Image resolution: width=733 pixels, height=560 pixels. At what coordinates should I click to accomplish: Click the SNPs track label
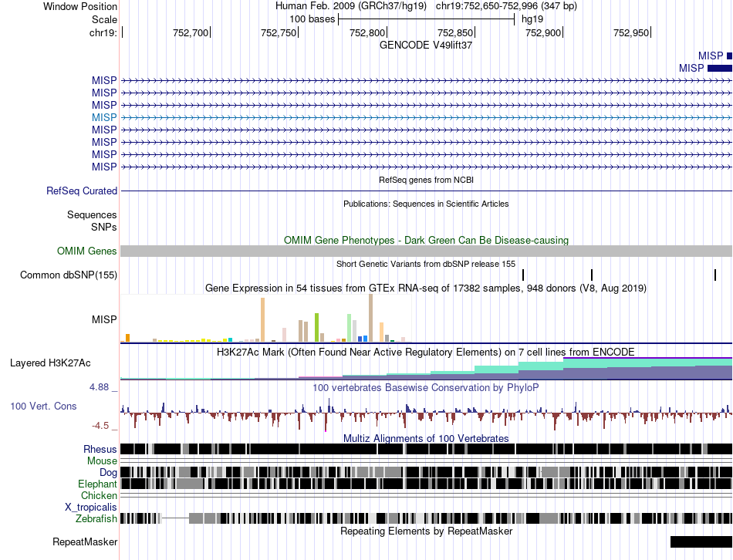tap(104, 228)
